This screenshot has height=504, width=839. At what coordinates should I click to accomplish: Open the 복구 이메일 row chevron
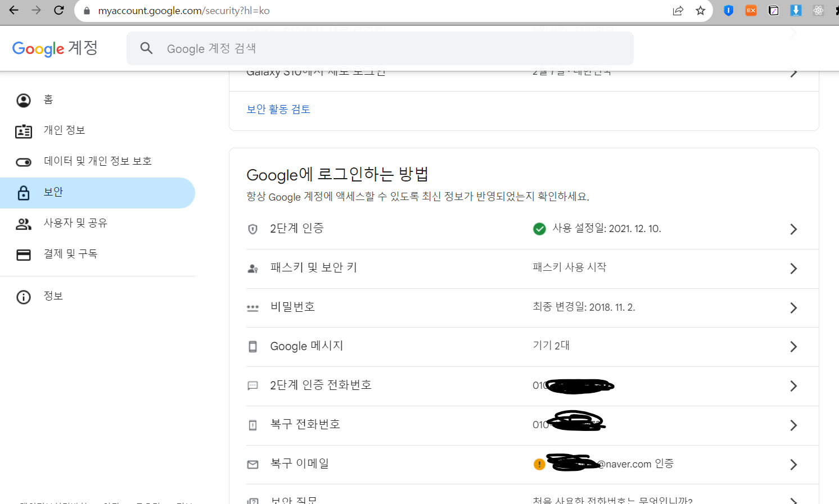pos(793,465)
